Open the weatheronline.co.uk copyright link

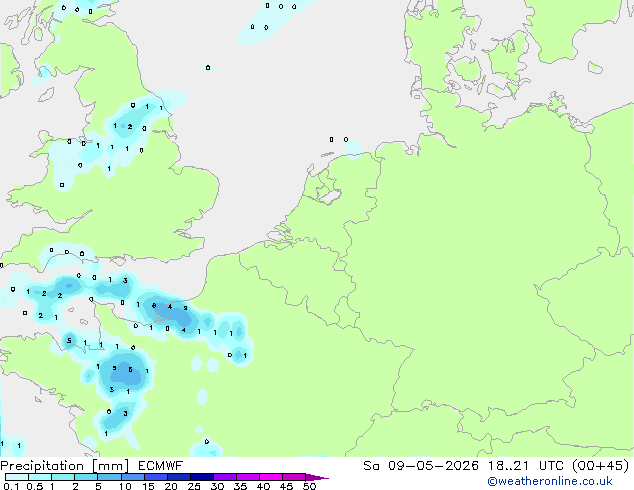550,481
